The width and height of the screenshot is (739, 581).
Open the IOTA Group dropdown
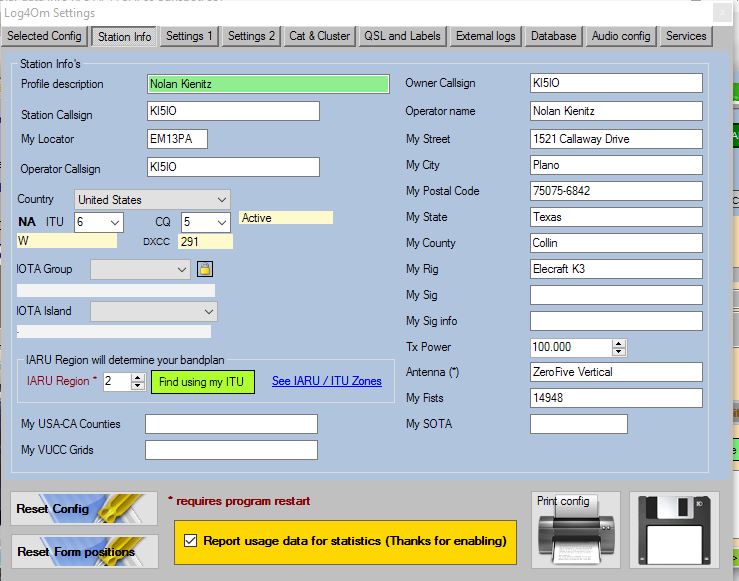click(x=140, y=270)
